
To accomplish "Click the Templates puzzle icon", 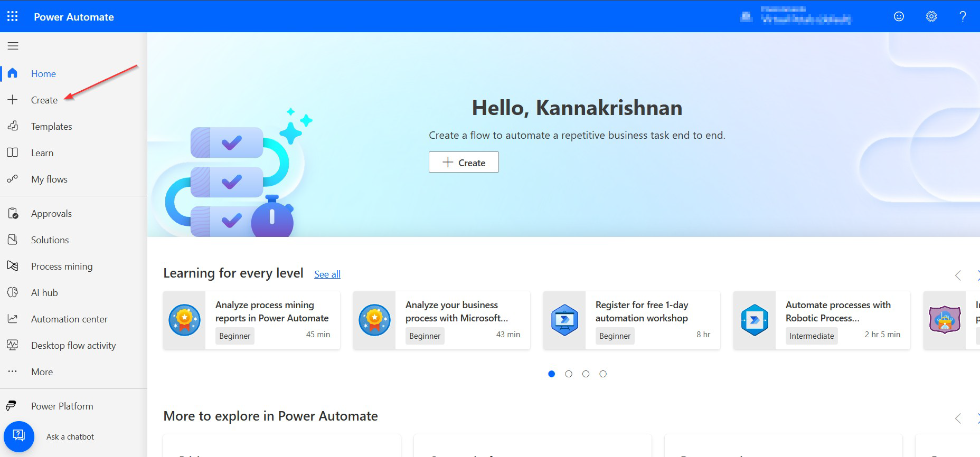I will click(13, 126).
